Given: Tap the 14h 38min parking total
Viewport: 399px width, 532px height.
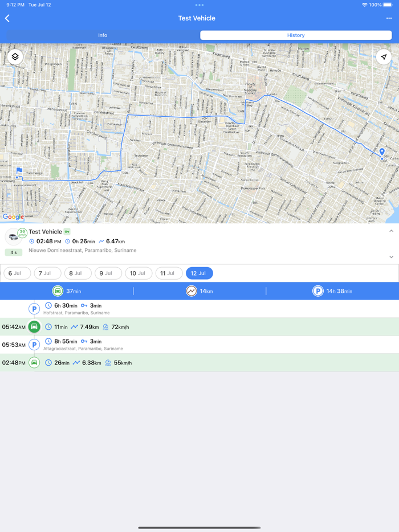Looking at the screenshot, I should point(339,291).
